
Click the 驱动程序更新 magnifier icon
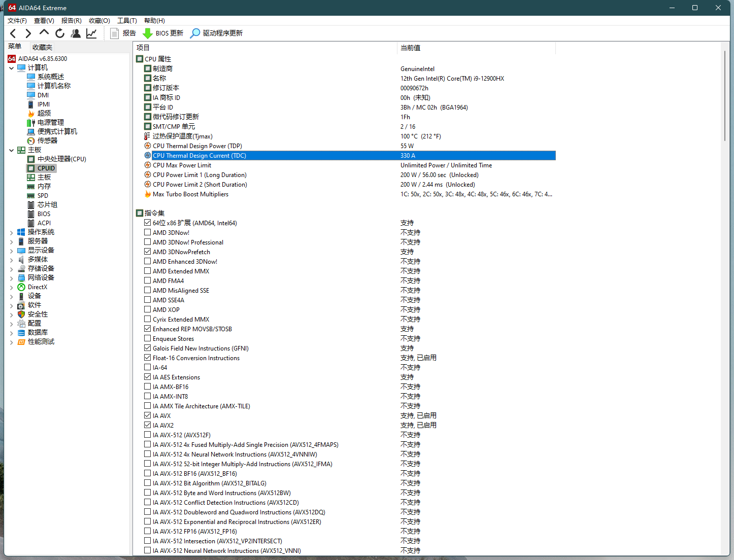point(195,33)
